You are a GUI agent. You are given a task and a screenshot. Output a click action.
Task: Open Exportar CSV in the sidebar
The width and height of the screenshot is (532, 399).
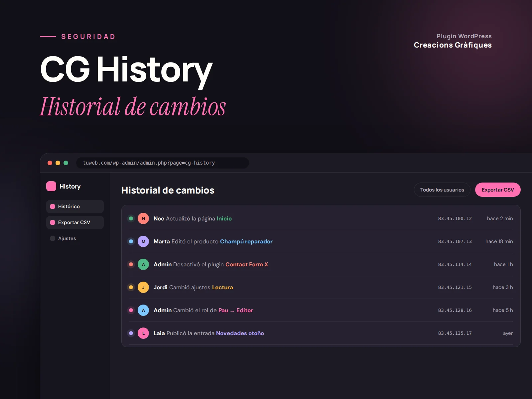tap(75, 222)
